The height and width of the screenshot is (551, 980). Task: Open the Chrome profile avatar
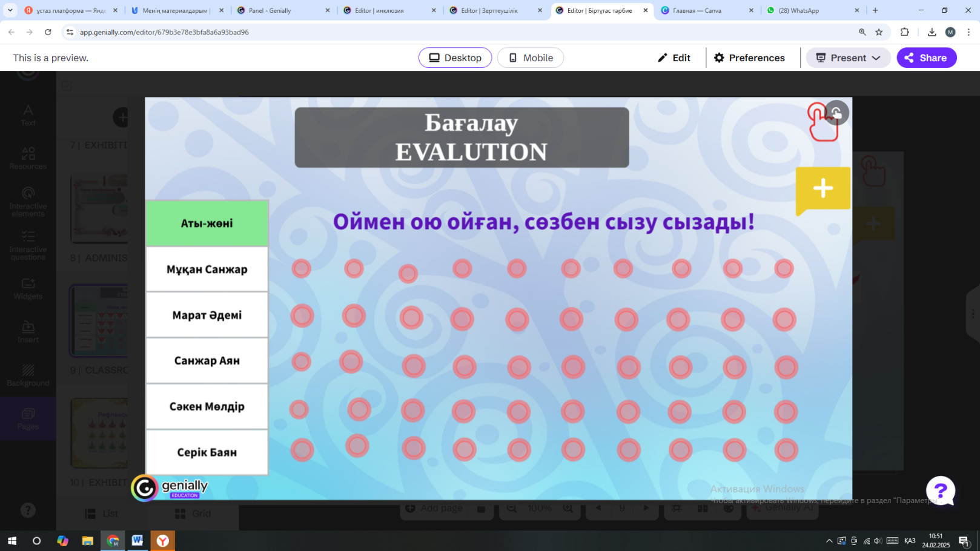(x=950, y=32)
